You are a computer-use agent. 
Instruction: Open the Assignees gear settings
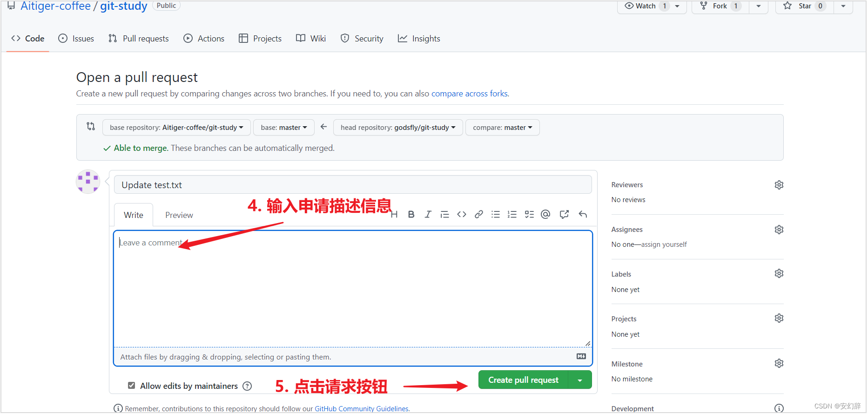click(779, 230)
